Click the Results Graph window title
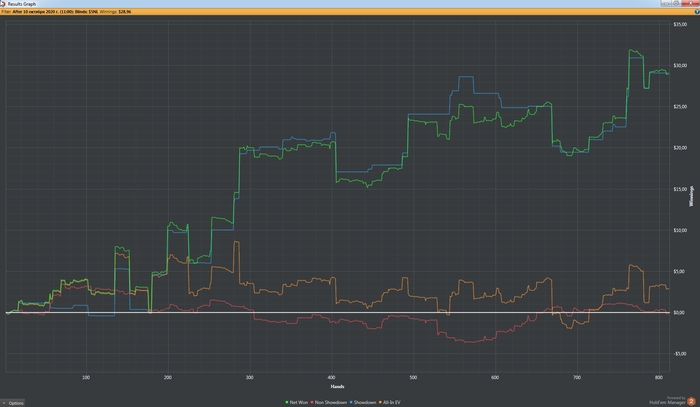Viewport: 700px width, 407px height. point(22,4)
